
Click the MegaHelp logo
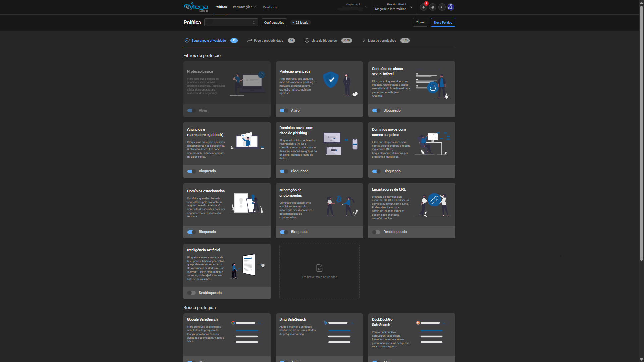tap(196, 7)
